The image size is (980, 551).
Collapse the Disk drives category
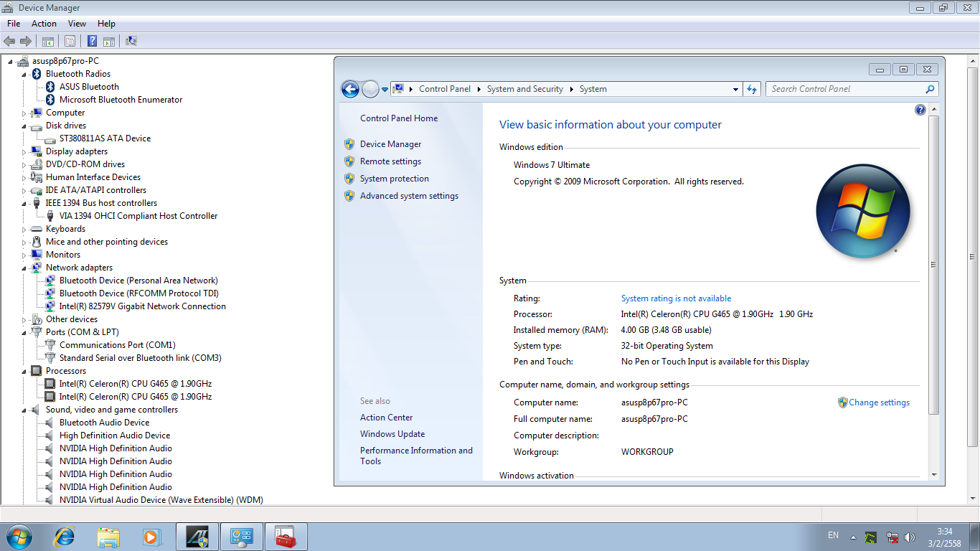pyautogui.click(x=24, y=126)
